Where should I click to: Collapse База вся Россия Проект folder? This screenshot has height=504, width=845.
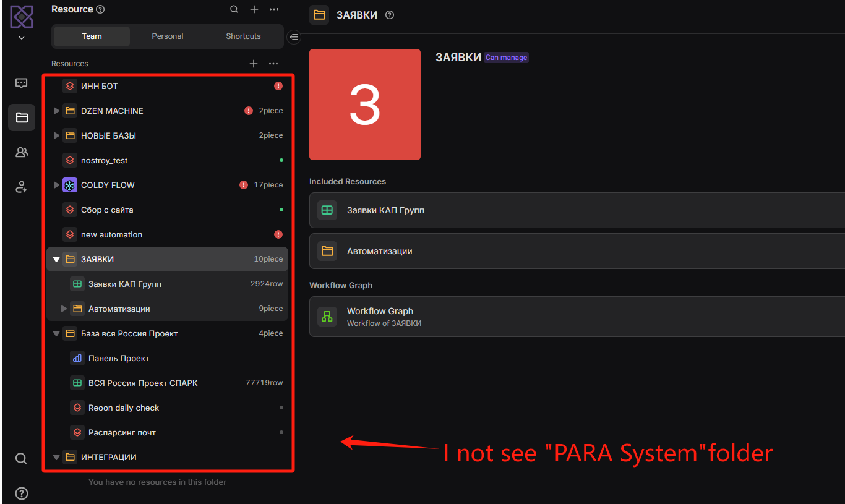56,333
